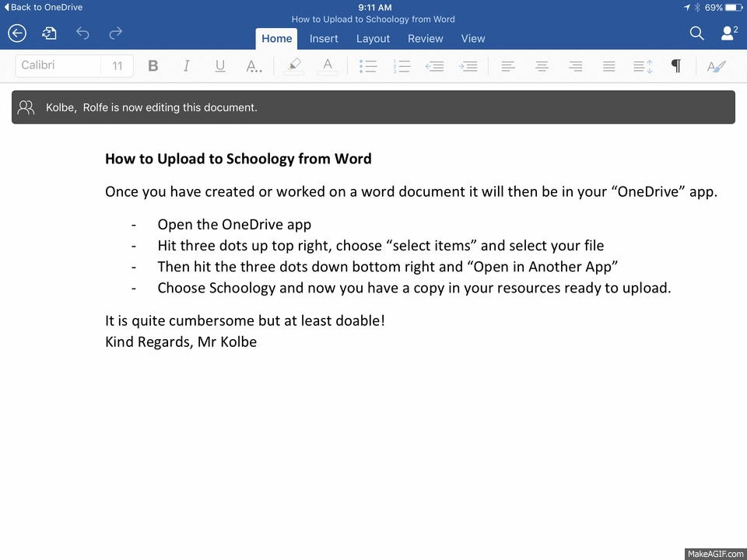747x560 pixels.
Task: Return via Back to OneDrive link
Action: 43,7
